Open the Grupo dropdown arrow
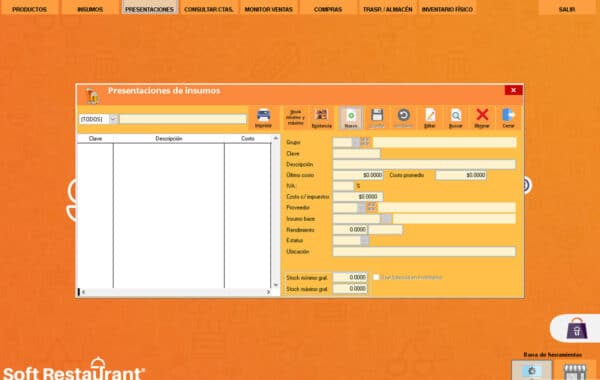Viewport: 600px width, 380px height. pos(356,142)
